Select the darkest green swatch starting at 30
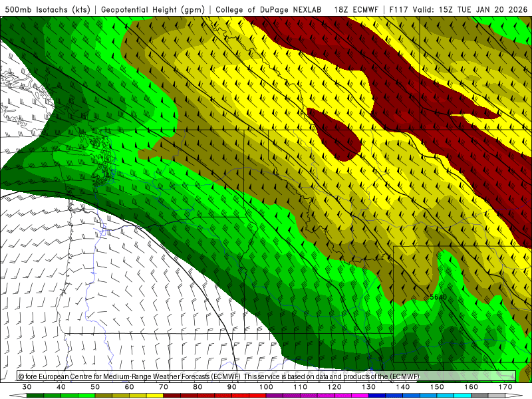The image size is (532, 399). 35,395
